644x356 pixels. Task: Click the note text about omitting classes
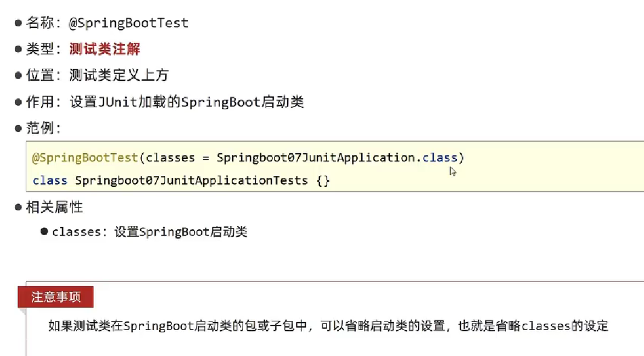coord(328,326)
